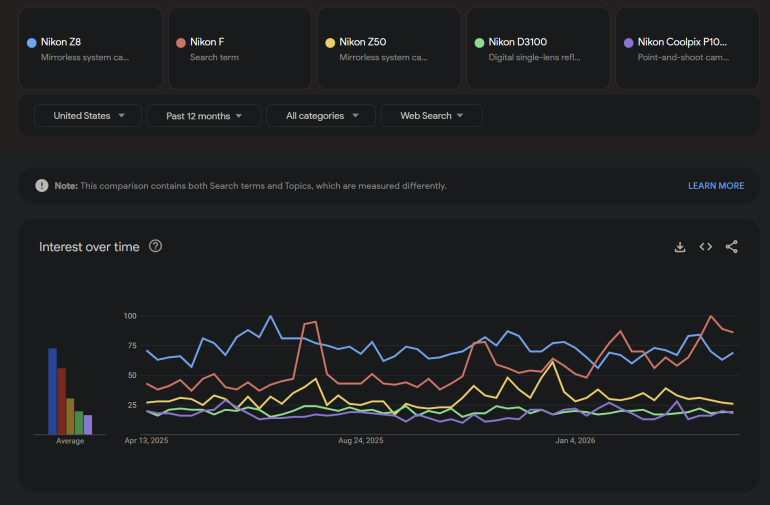
Task: Open the embed code icon
Action: tap(706, 247)
